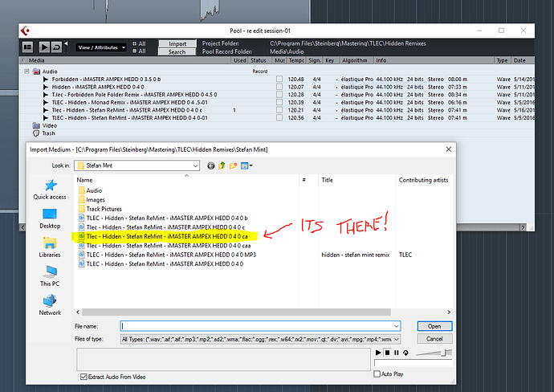This screenshot has width=554, height=392.
Task: Select highlighted file ending HEDD 0 4 0 ca
Action: point(163,236)
